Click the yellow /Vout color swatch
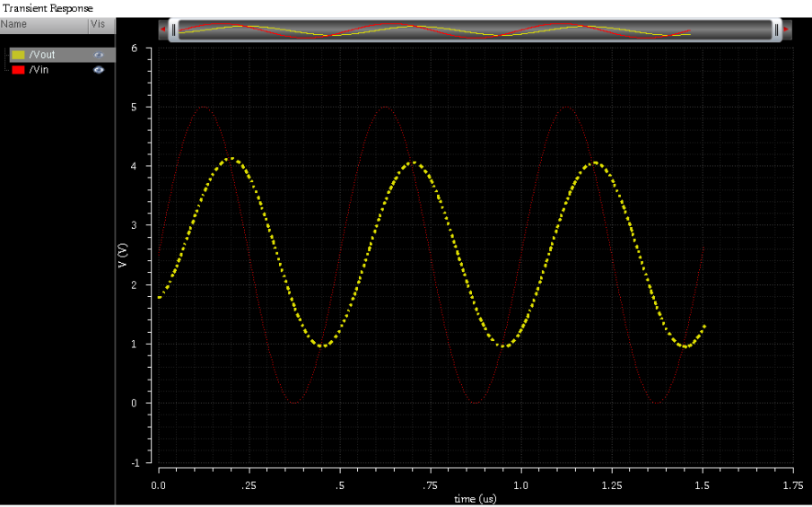The width and height of the screenshot is (812, 507). (x=18, y=55)
